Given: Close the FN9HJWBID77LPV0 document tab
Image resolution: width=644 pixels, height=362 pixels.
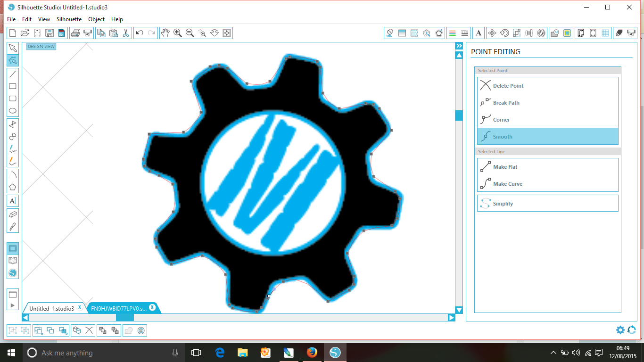Looking at the screenshot, I should pyautogui.click(x=152, y=307).
